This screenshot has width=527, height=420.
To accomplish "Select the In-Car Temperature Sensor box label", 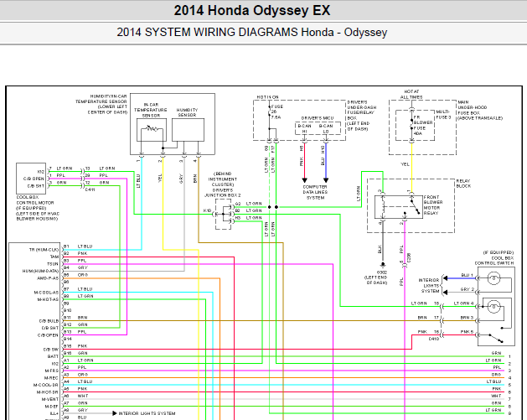I will (151, 110).
